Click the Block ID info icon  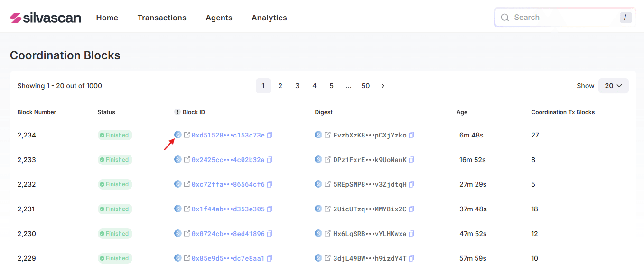[177, 112]
